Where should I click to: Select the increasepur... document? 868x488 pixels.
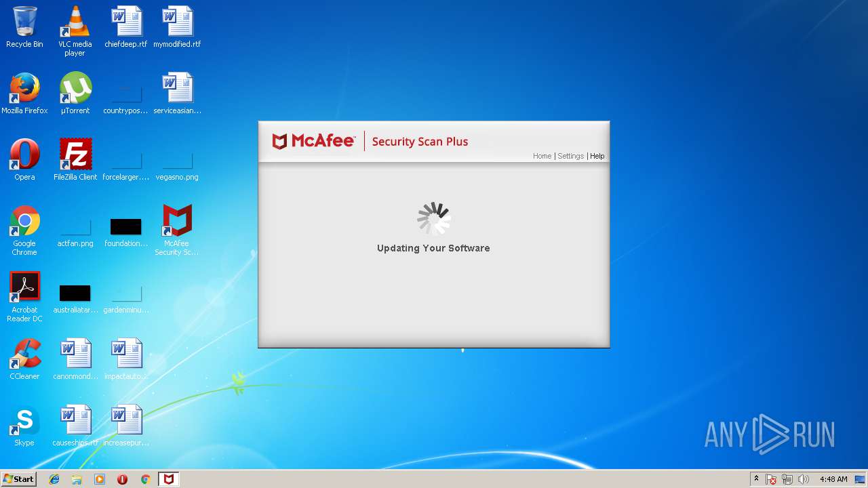pos(125,426)
